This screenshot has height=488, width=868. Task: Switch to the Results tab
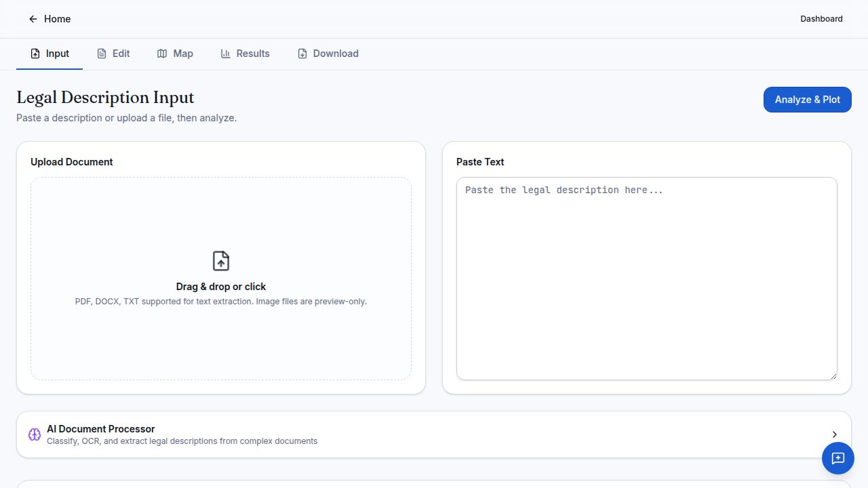point(245,54)
